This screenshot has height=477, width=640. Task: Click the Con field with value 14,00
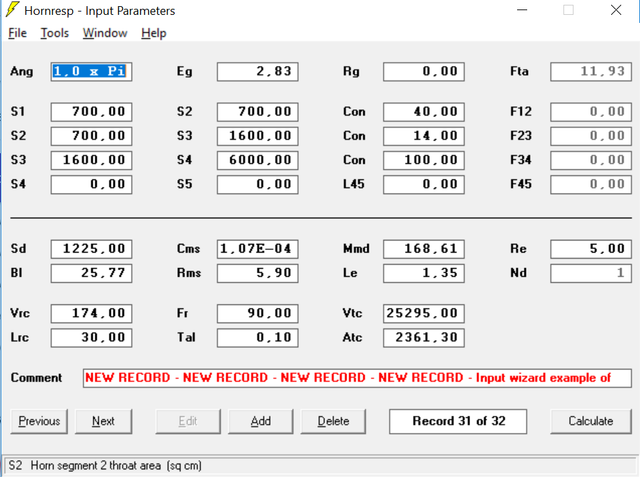pos(424,136)
